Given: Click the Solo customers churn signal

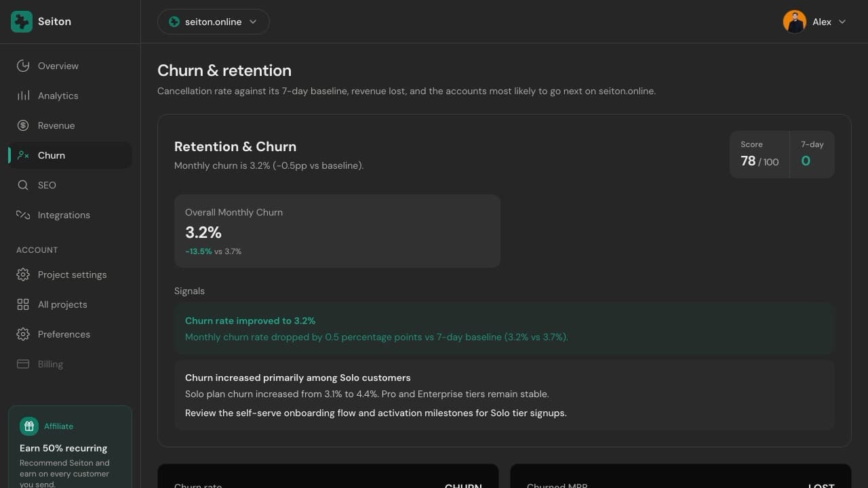Looking at the screenshot, I should click(504, 395).
